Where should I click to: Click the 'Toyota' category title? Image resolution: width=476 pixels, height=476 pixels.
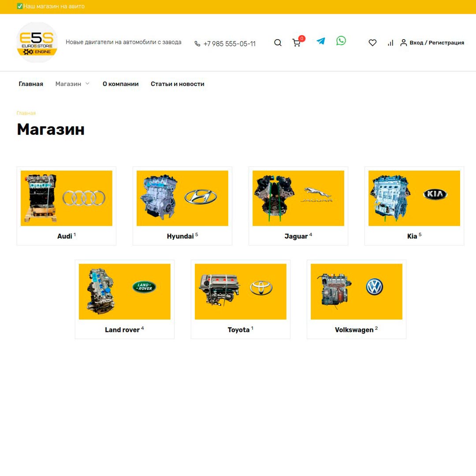[x=238, y=330]
